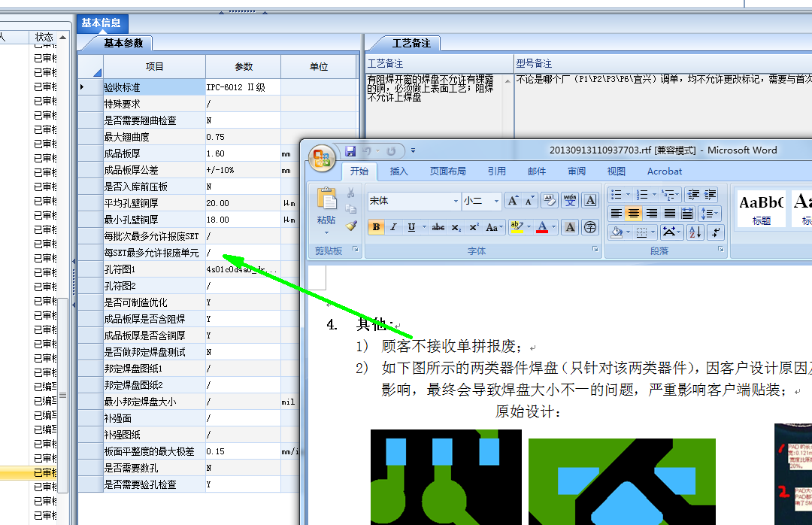812x525 pixels.
Task: Redo the action in Word toolbar
Action: tap(391, 151)
